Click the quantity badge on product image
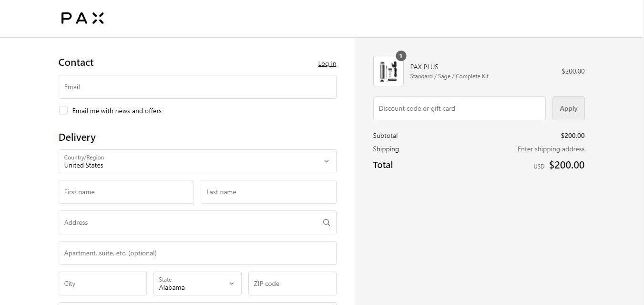 coord(401,56)
